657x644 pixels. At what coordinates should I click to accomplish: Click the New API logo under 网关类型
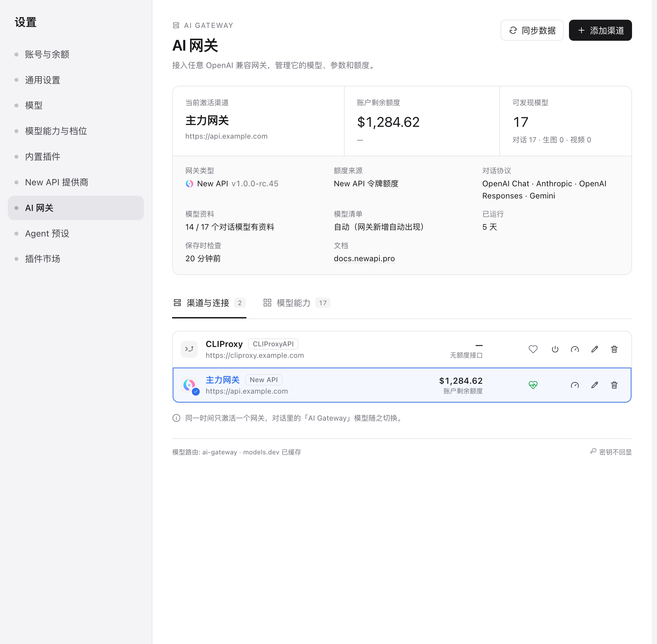pyautogui.click(x=189, y=184)
